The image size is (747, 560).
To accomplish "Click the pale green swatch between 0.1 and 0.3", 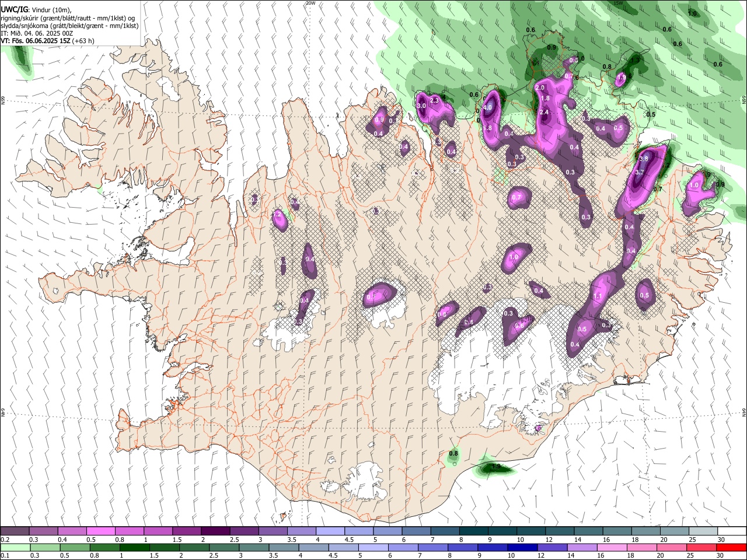I will (x=15, y=547).
